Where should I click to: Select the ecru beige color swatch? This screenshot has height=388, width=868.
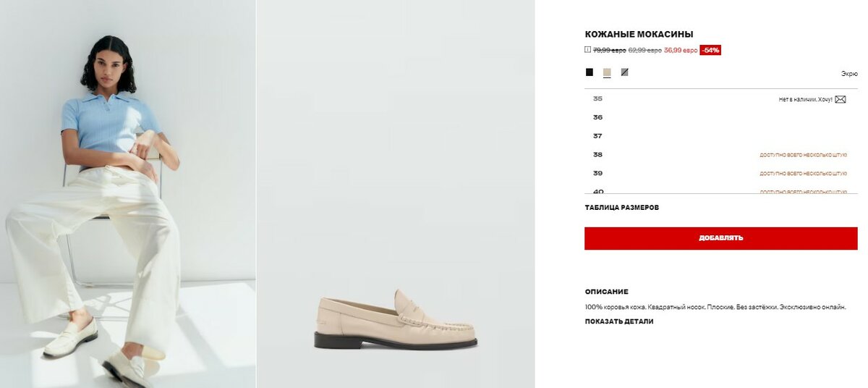point(607,72)
